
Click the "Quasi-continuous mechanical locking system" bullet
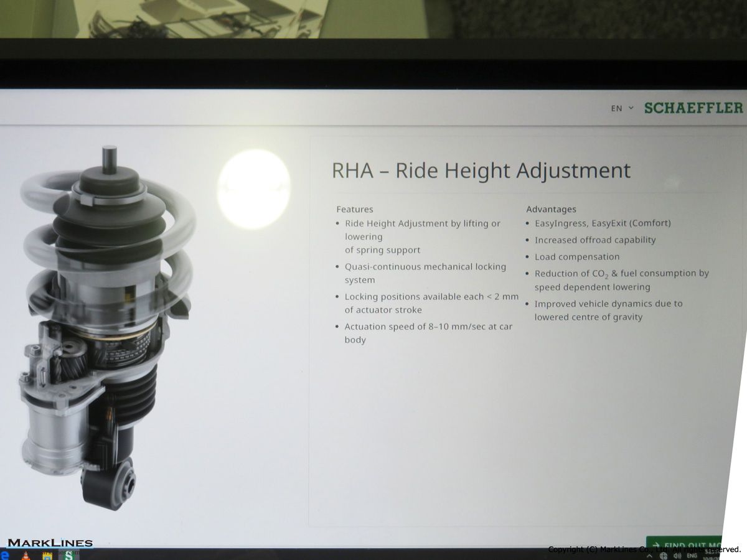tap(425, 273)
